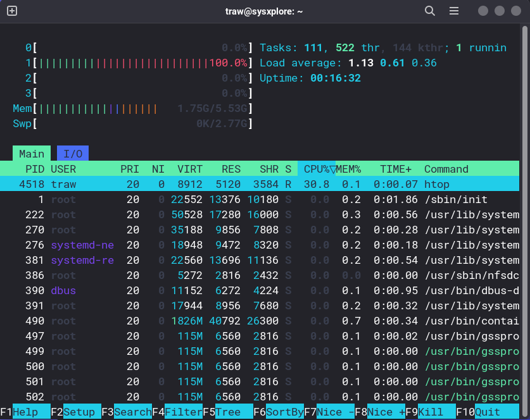Click the CPU% sort direction triangle

click(x=332, y=169)
